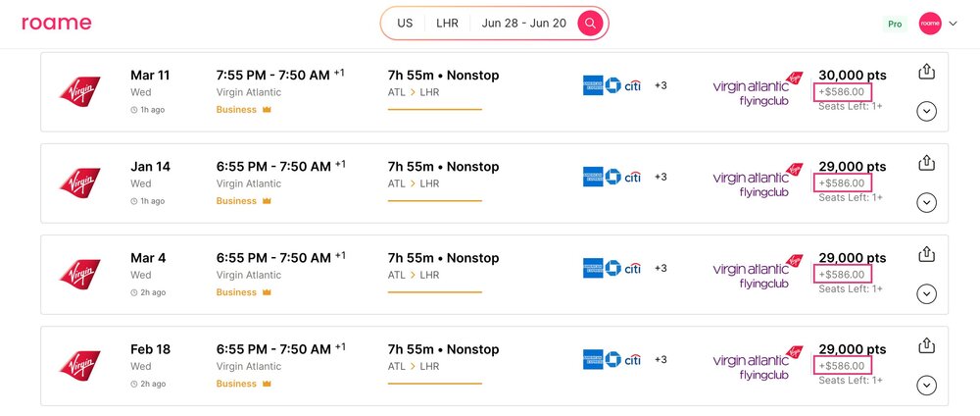Share the Mar 11 flight result
This screenshot has height=416, width=980.
coord(926,72)
